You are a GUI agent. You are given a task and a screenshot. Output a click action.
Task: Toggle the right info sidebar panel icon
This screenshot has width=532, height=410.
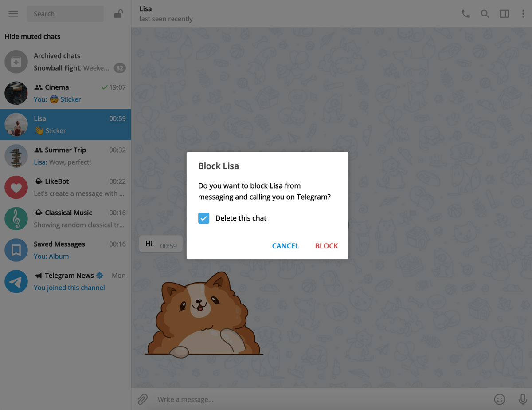click(x=504, y=14)
